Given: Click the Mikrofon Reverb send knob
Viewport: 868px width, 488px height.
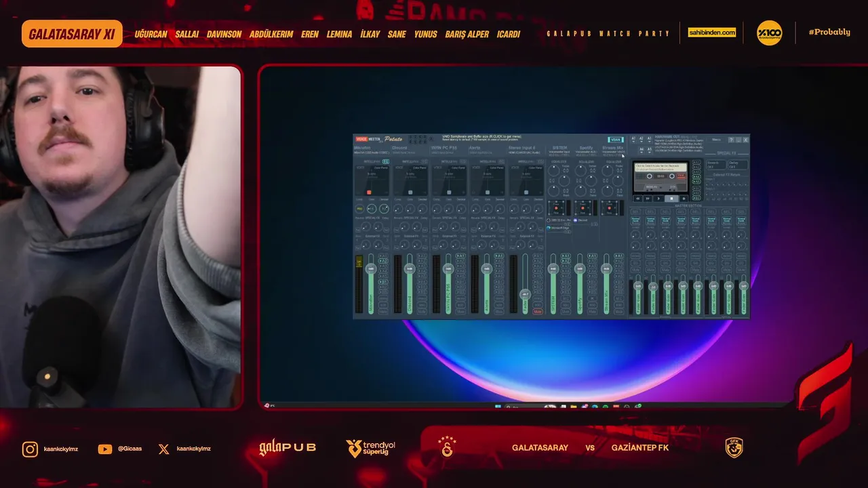Looking at the screenshot, I should [x=366, y=226].
